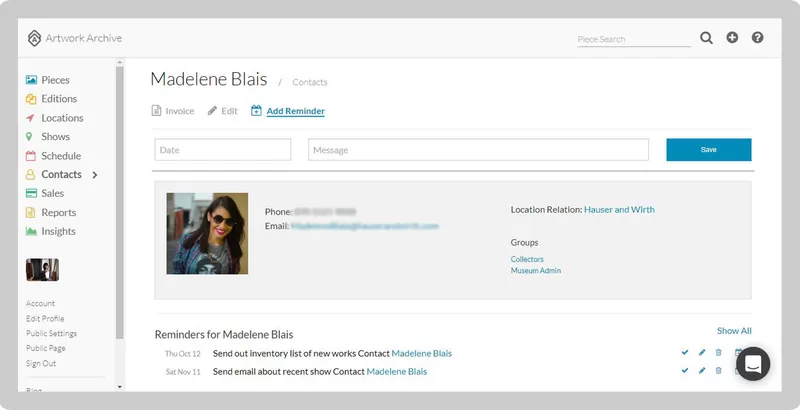
Task: Open the Edit Profile link
Action: [45, 318]
